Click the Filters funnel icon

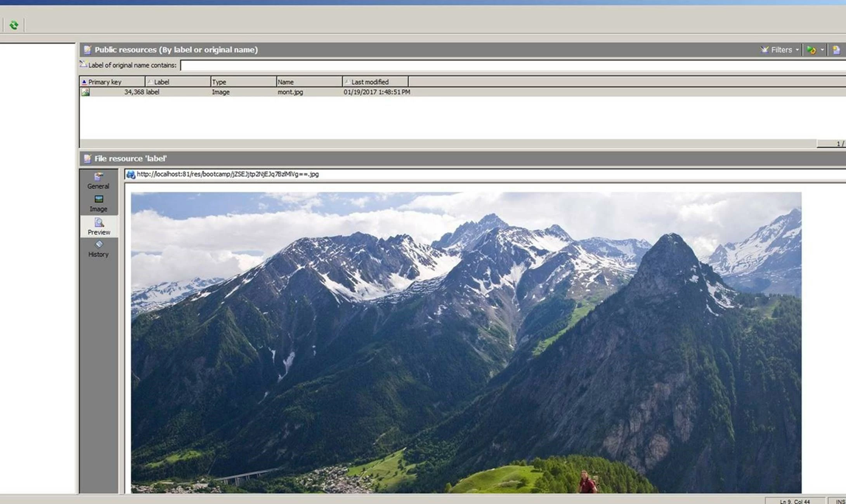click(764, 50)
